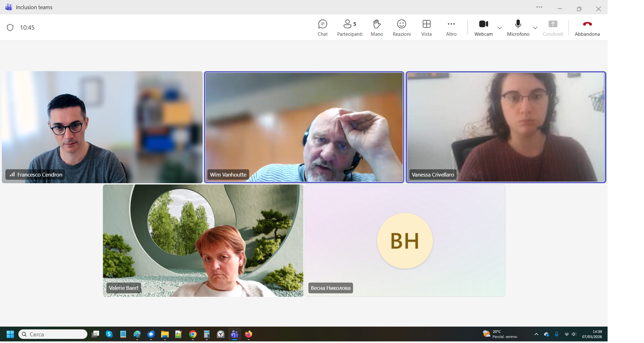
Task: Open the weather widget showing 20°C
Action: click(x=500, y=334)
